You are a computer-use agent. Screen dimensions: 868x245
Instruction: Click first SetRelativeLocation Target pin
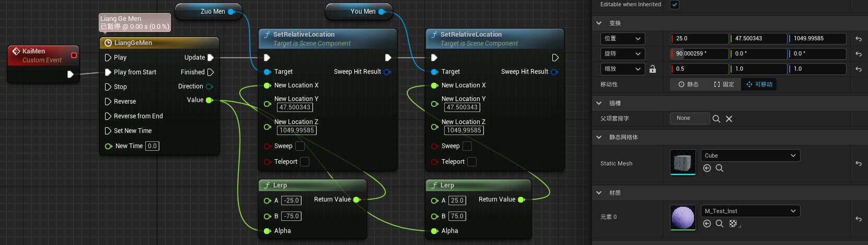coord(268,72)
